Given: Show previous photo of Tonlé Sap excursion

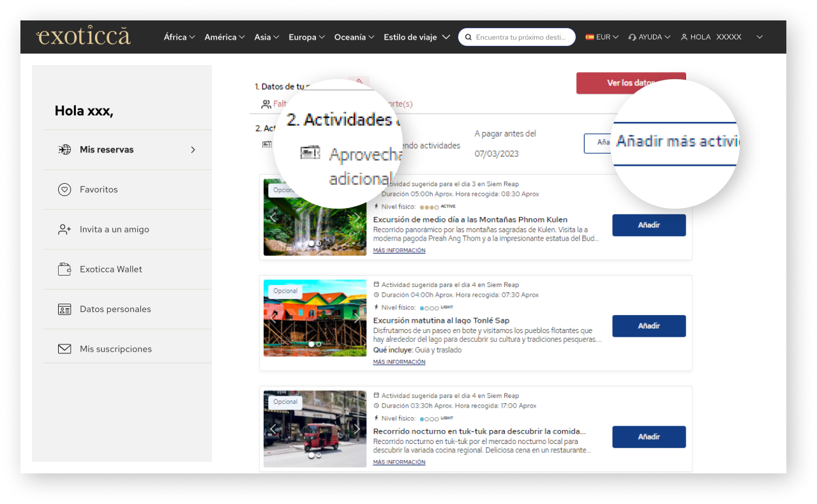Looking at the screenshot, I should (x=273, y=318).
